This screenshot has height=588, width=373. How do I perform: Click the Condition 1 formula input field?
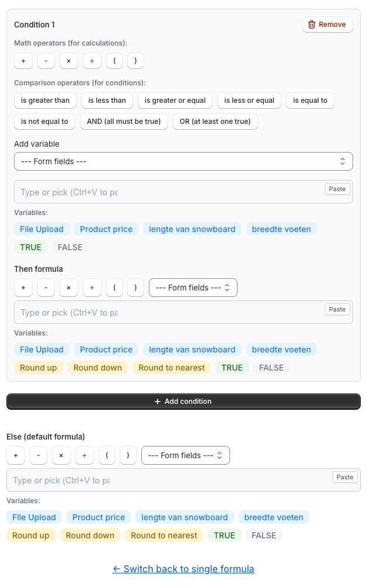[166, 192]
